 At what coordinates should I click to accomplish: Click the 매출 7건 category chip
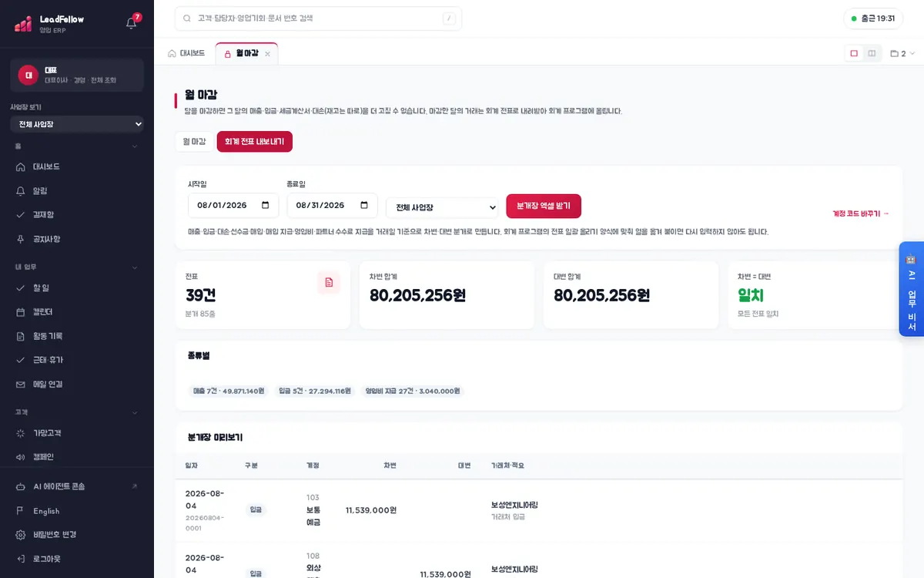[x=229, y=391]
